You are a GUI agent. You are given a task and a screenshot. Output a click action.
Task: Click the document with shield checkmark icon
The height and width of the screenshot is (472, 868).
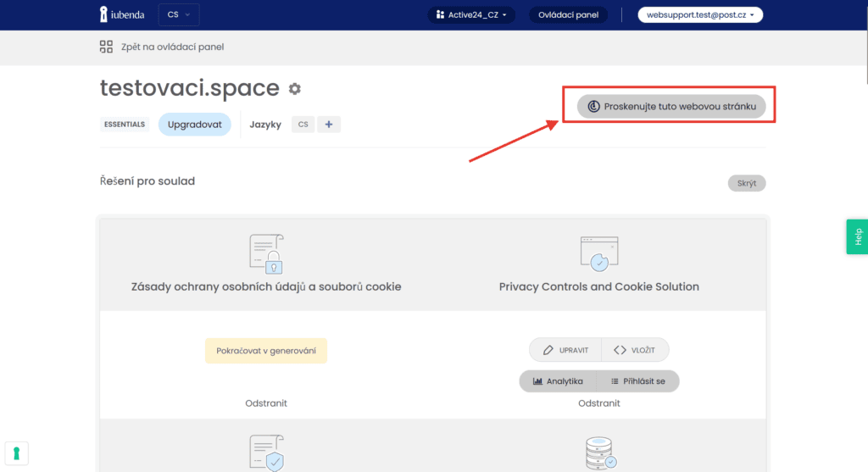pos(266,453)
